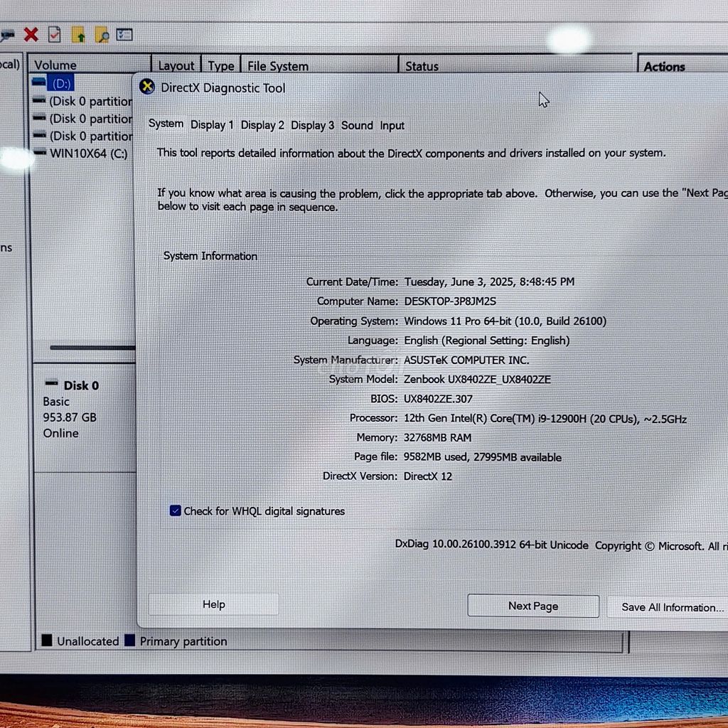The width and height of the screenshot is (728, 728).
Task: Click the folder icon with green up arrow
Action: [78, 35]
